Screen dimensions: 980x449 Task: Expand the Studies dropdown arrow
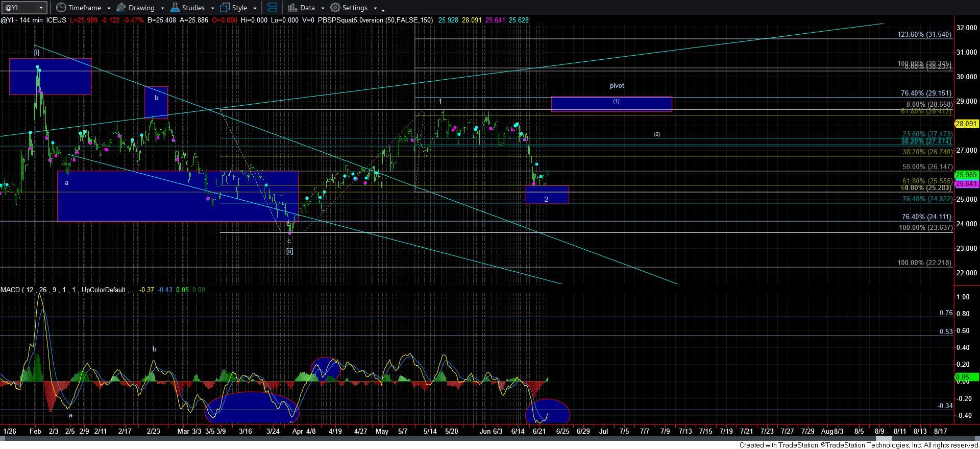(x=212, y=8)
